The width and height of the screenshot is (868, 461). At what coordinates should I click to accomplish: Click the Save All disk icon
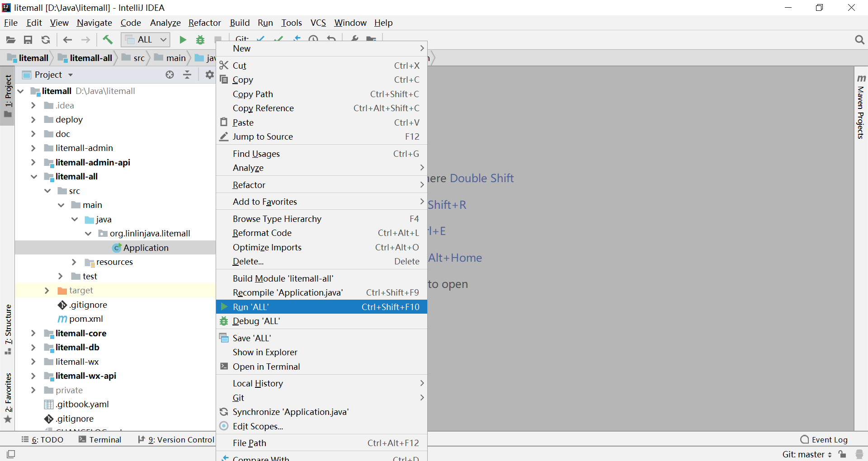(x=28, y=40)
